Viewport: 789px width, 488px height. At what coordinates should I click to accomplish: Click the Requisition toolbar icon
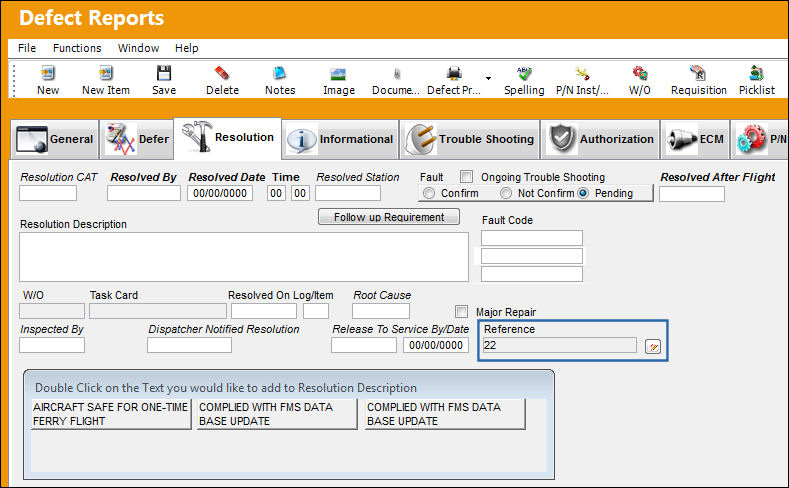698,73
